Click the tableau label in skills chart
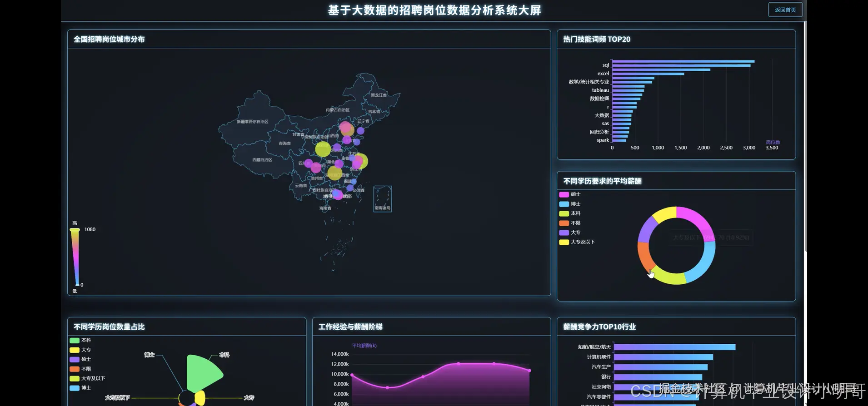The width and height of the screenshot is (868, 406). [600, 90]
